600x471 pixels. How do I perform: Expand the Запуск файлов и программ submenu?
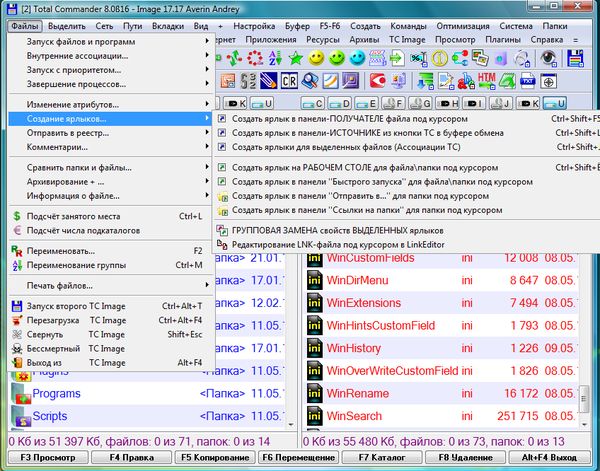click(x=111, y=41)
